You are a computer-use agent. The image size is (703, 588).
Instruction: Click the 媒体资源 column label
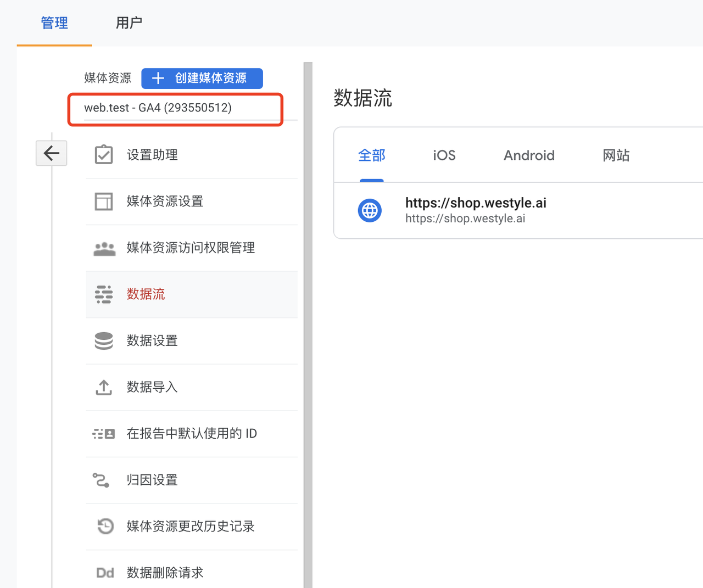(x=108, y=78)
